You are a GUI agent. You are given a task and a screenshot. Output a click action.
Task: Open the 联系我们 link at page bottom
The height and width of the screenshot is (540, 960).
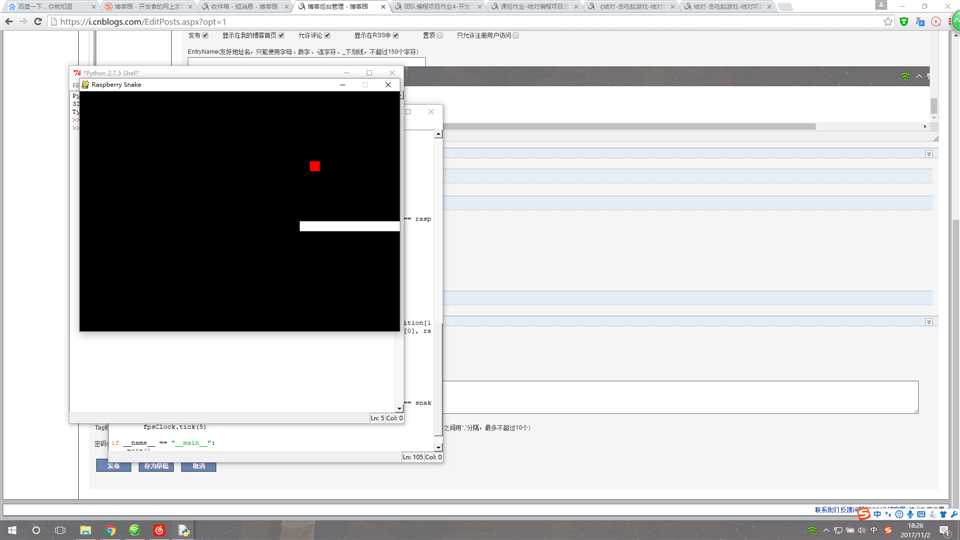coord(827,509)
